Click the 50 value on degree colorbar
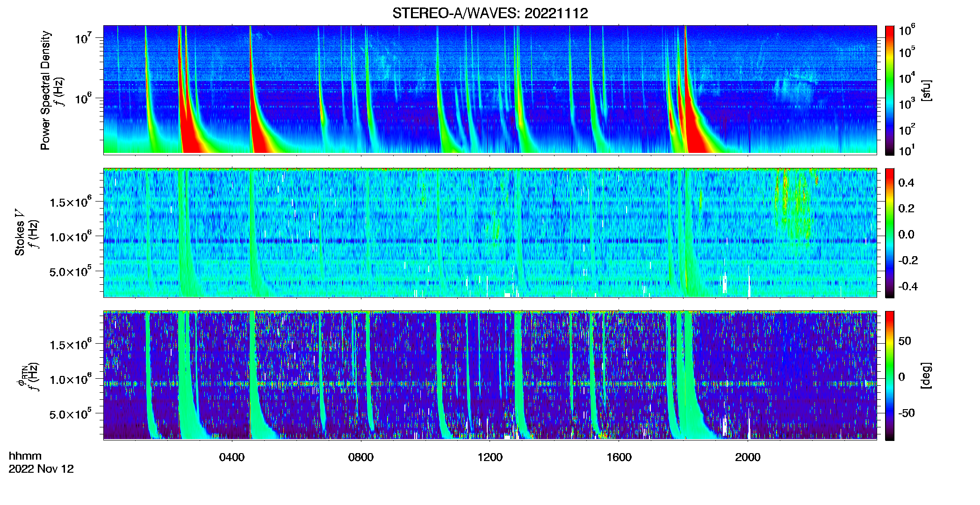The image size is (980, 505). pyautogui.click(x=905, y=341)
